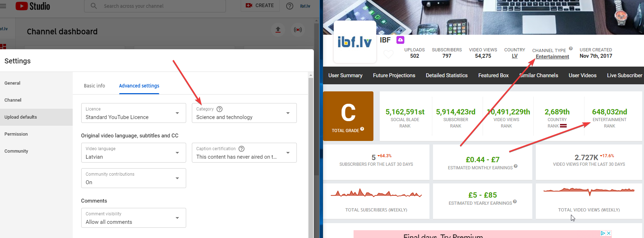Click the upload video arrow icon
The width and height of the screenshot is (644, 238).
click(x=278, y=30)
